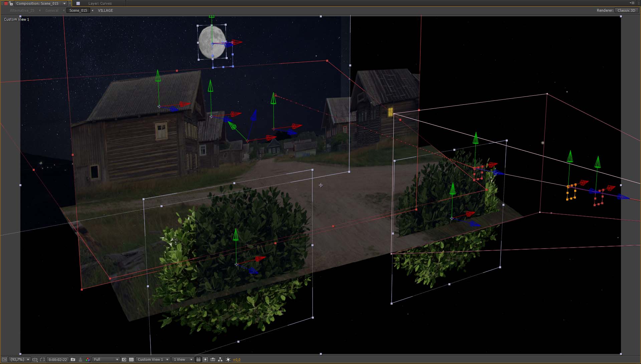This screenshot has height=364, width=641.
Task: Open the Comp Flowchart icon
Action: tap(220, 359)
